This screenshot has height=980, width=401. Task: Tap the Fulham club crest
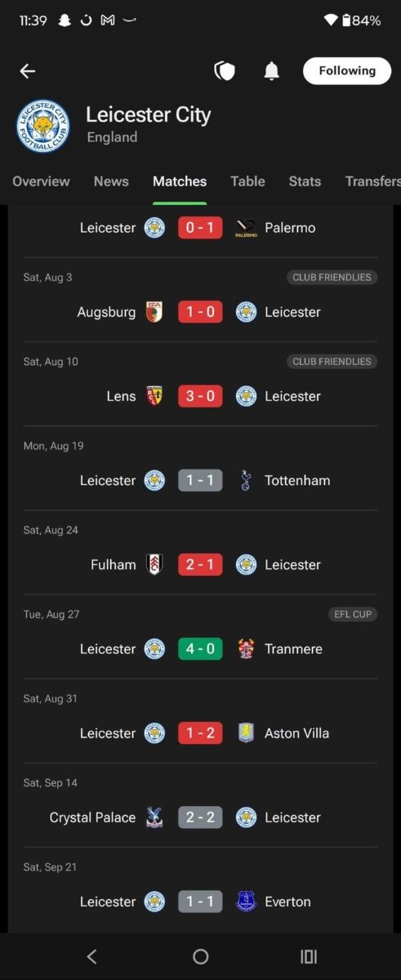[x=154, y=564]
